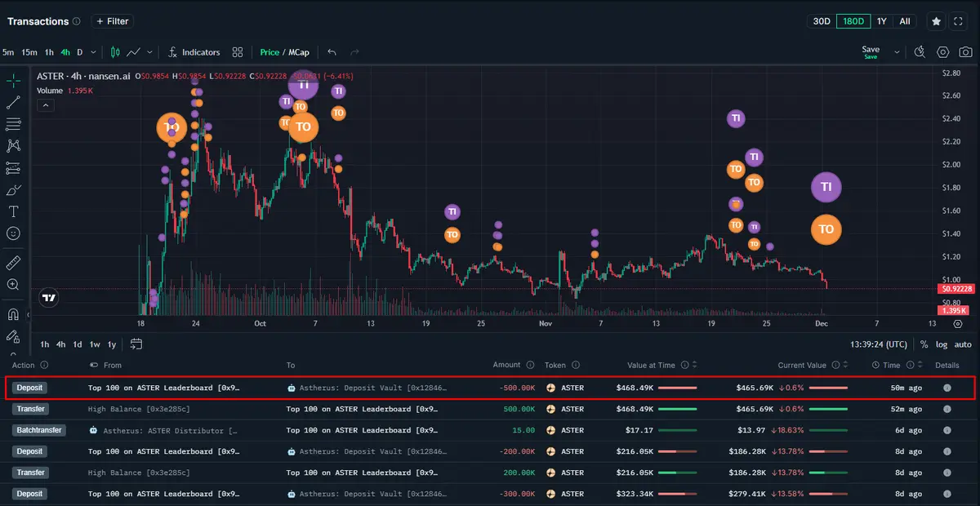Click Batchtransfer action badge
The width and height of the screenshot is (980, 506).
pyautogui.click(x=39, y=430)
